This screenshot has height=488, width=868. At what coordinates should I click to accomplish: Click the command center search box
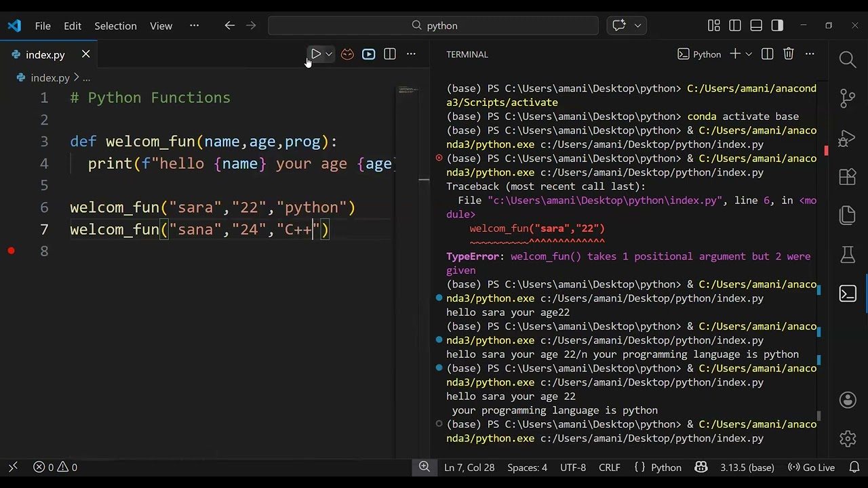[x=433, y=26]
